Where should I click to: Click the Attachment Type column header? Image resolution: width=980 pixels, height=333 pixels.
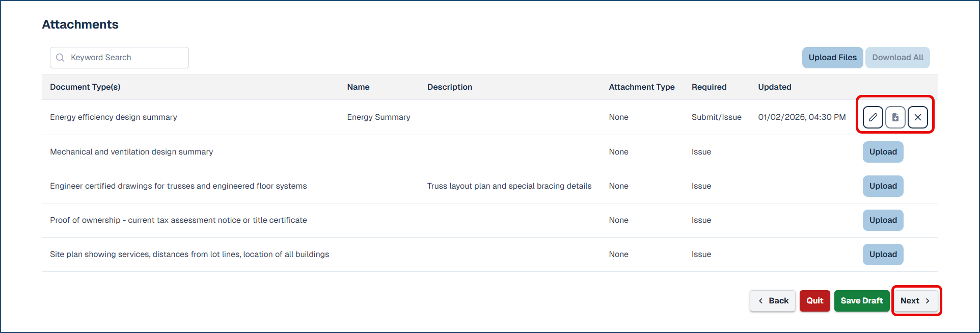pos(641,87)
